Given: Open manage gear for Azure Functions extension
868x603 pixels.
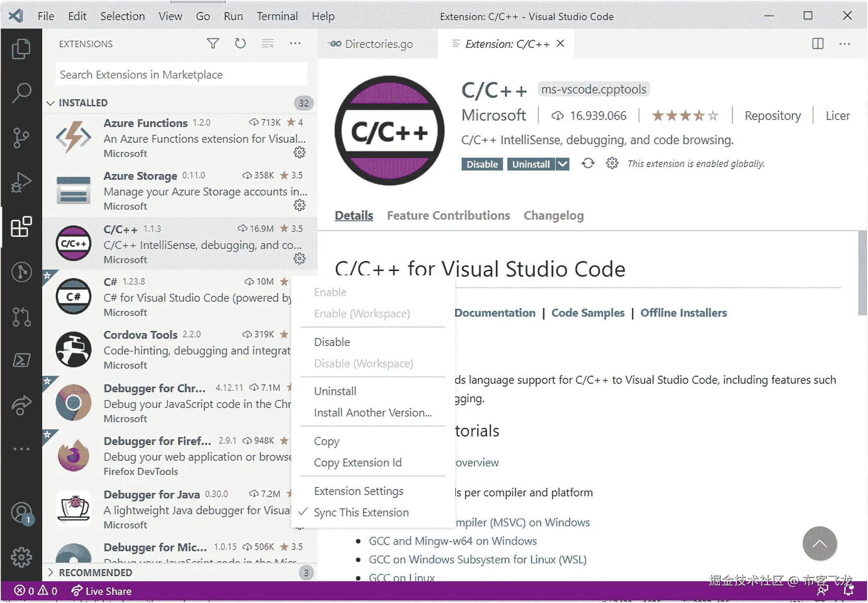Looking at the screenshot, I should [299, 152].
